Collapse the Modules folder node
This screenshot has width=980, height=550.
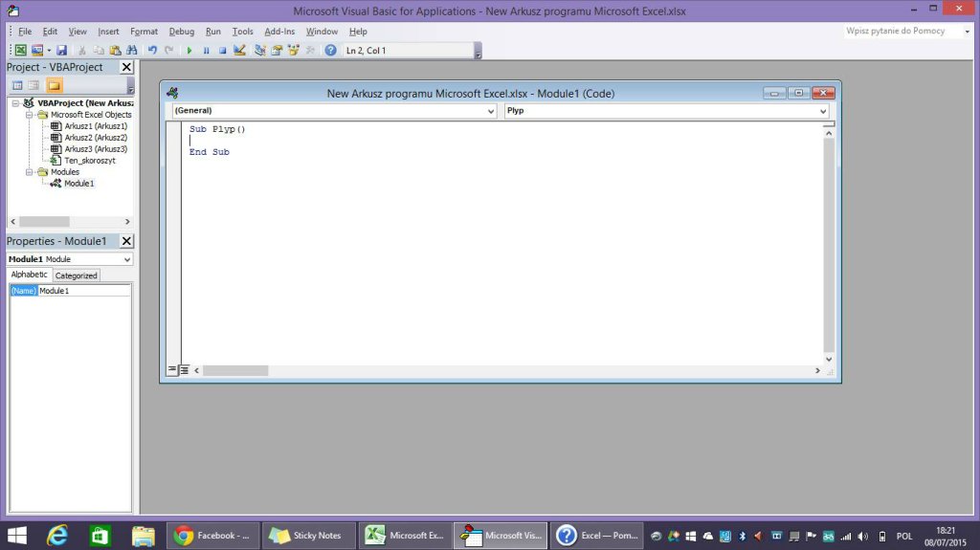(29, 172)
